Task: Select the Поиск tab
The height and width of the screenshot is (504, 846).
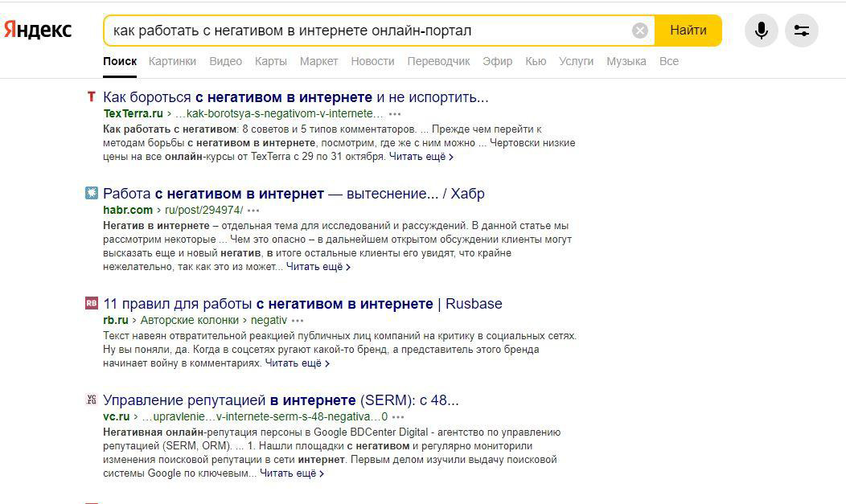Action: pos(120,61)
